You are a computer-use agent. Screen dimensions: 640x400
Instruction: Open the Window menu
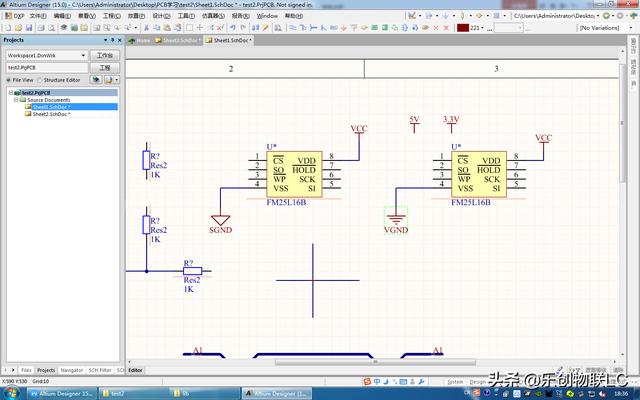(267, 16)
